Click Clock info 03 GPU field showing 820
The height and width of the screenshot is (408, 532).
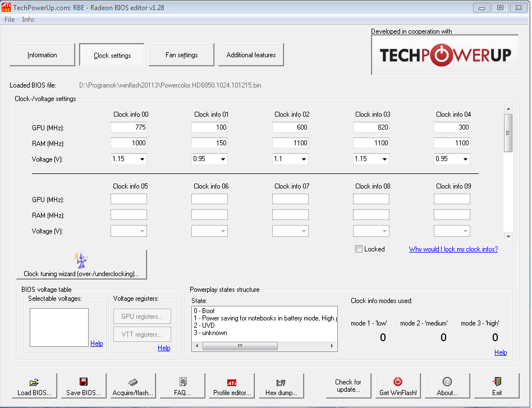point(371,127)
